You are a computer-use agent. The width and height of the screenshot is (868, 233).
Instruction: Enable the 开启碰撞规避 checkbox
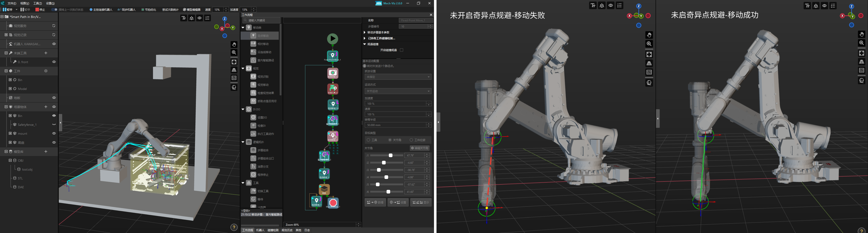pyautogui.click(x=401, y=50)
